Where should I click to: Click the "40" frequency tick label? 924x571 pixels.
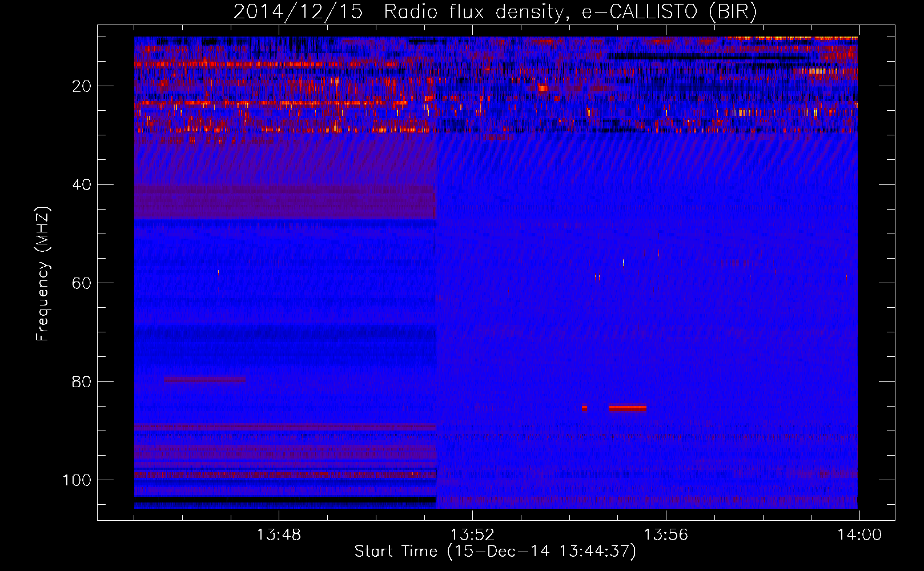pyautogui.click(x=82, y=185)
